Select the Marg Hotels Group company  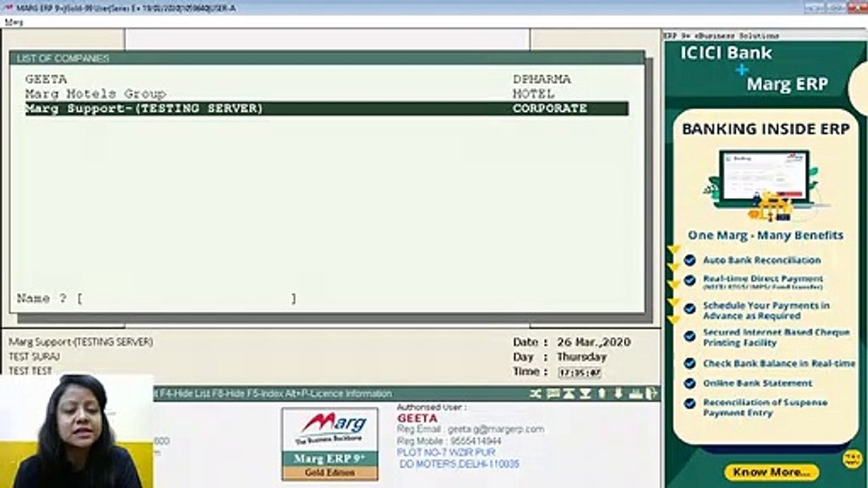(x=327, y=94)
